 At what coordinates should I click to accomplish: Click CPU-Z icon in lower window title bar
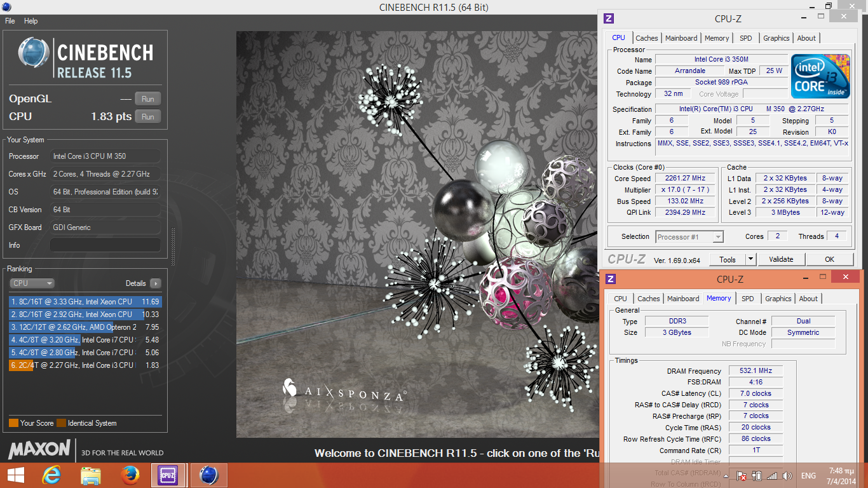(611, 279)
